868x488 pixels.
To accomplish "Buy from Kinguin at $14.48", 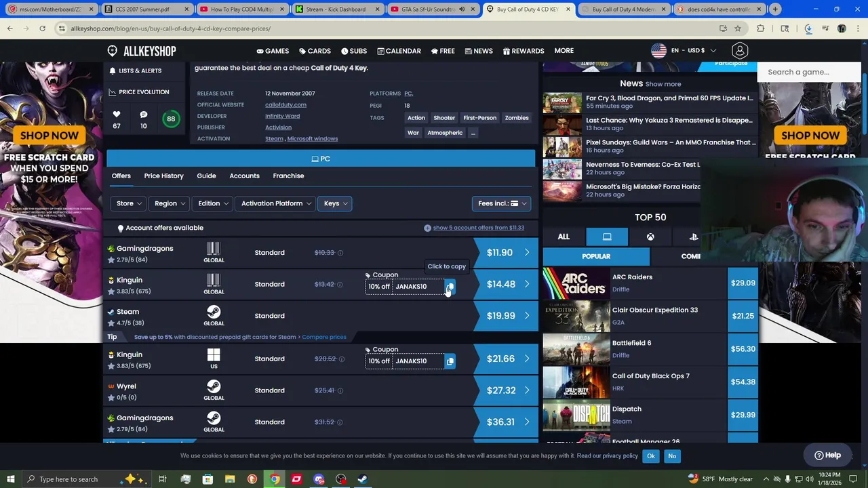I will click(x=505, y=285).
